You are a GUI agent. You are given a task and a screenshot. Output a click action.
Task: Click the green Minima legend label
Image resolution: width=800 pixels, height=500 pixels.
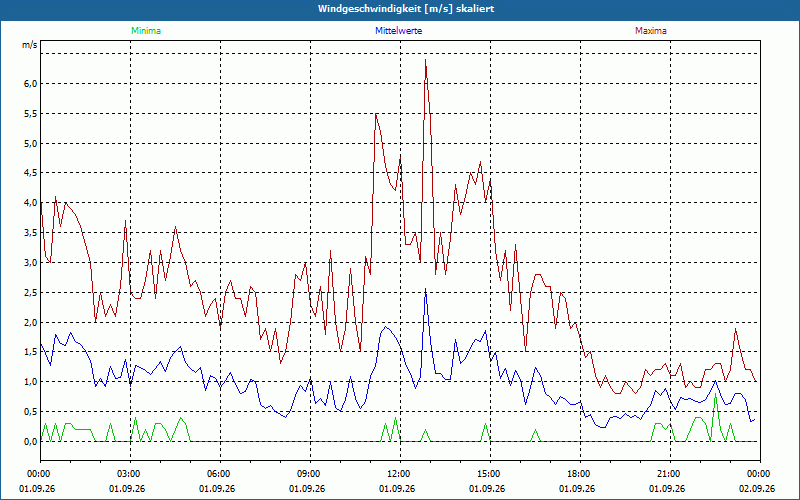coord(146,31)
